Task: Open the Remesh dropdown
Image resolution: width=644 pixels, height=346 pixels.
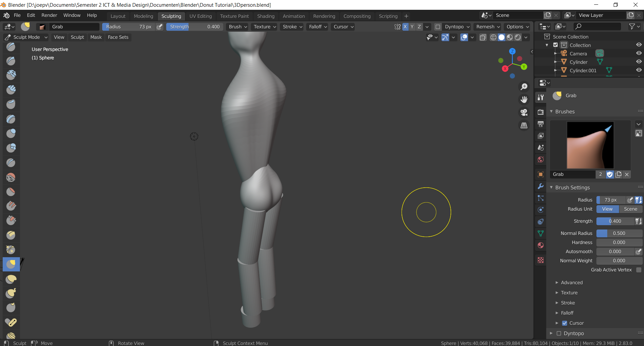Action: coord(488,27)
